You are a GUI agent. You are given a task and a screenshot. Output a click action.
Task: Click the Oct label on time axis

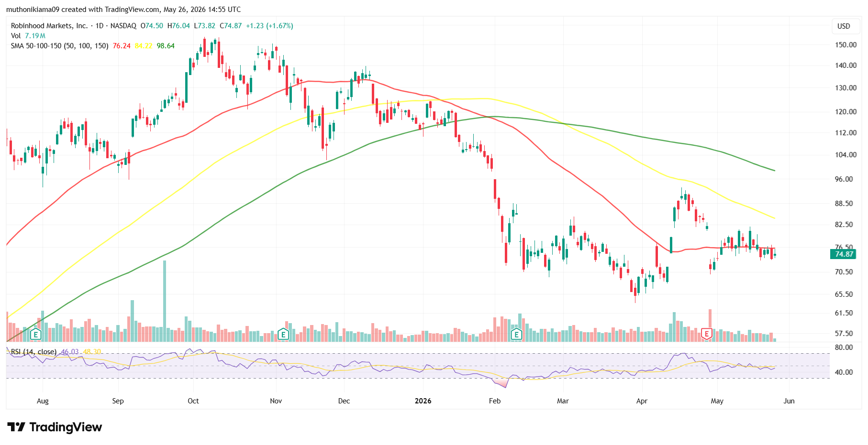coord(193,401)
